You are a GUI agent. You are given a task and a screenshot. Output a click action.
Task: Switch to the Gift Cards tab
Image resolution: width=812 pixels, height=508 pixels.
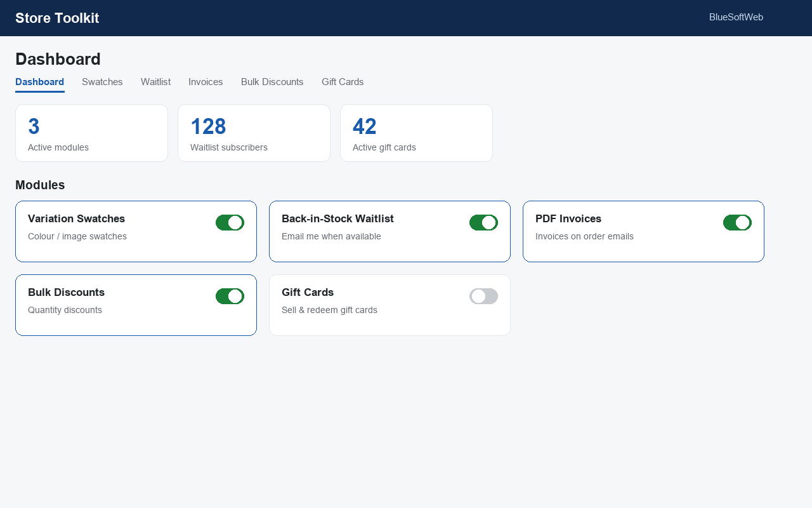(343, 82)
